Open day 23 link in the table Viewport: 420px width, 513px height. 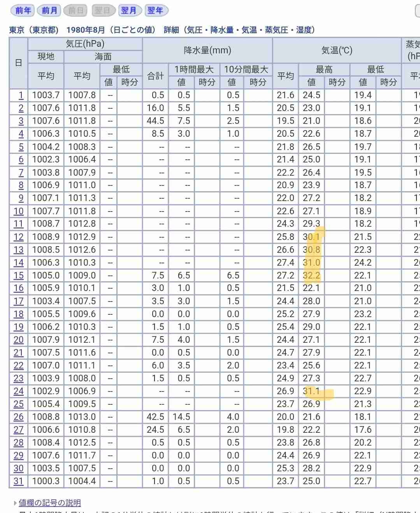pos(19,378)
